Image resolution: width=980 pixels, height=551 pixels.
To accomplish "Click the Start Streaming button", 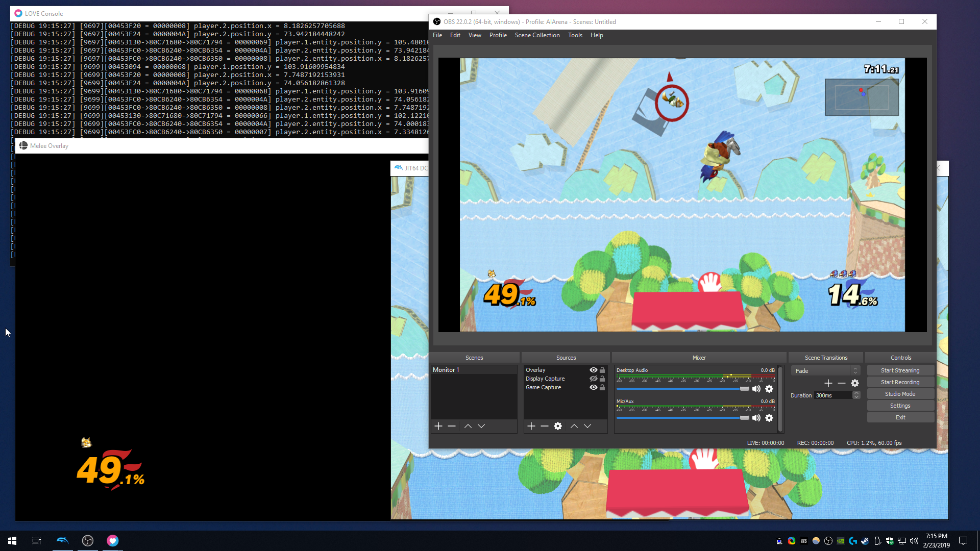I will [900, 370].
